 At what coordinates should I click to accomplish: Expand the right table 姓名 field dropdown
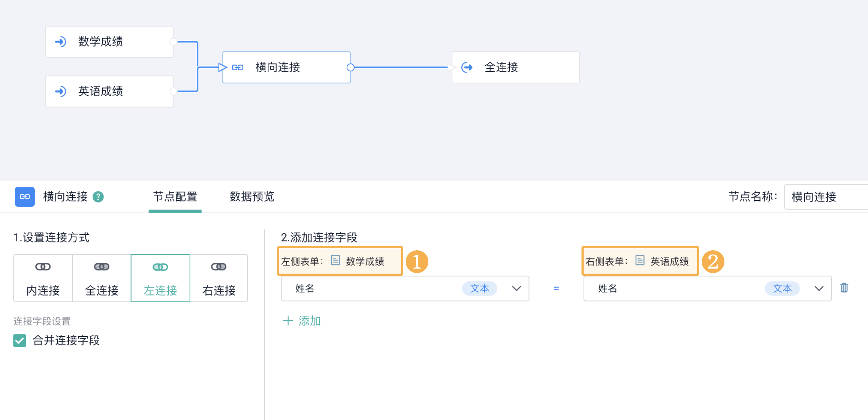pyautogui.click(x=819, y=288)
